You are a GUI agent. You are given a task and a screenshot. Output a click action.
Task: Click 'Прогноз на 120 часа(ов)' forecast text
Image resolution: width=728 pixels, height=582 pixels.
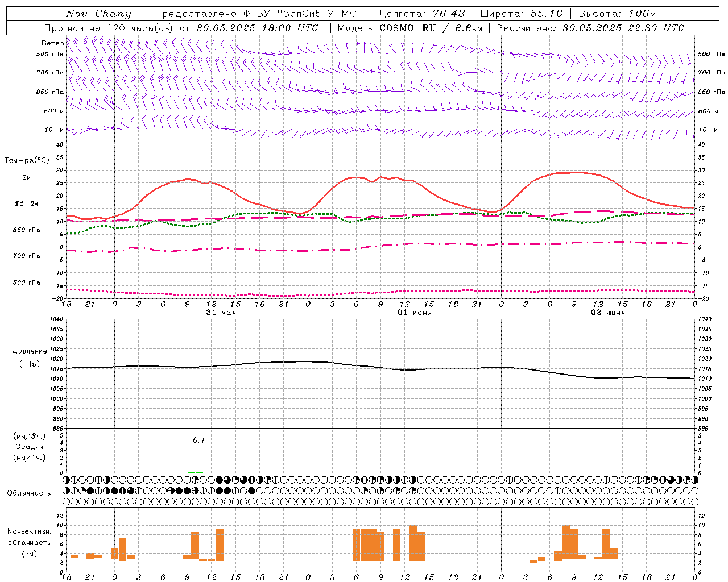point(110,28)
